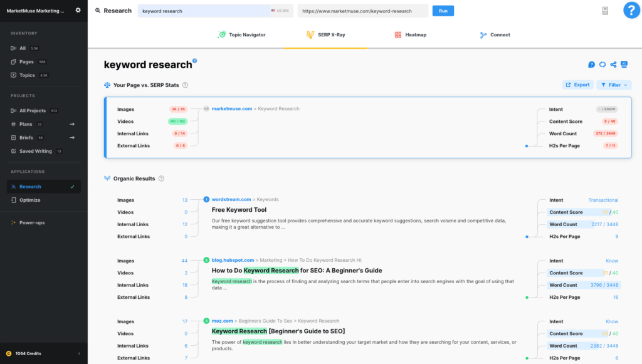Click the coin icon beside 1064 Credits

pos(9,353)
